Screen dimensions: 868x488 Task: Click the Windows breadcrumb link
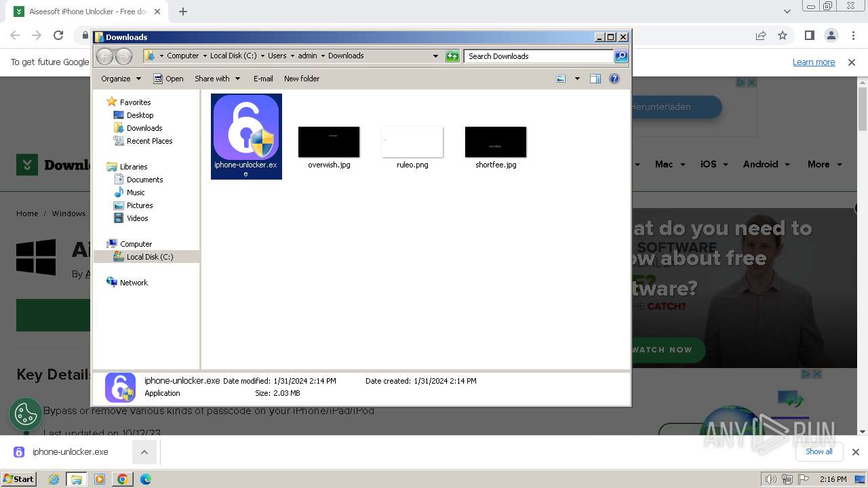click(x=68, y=213)
